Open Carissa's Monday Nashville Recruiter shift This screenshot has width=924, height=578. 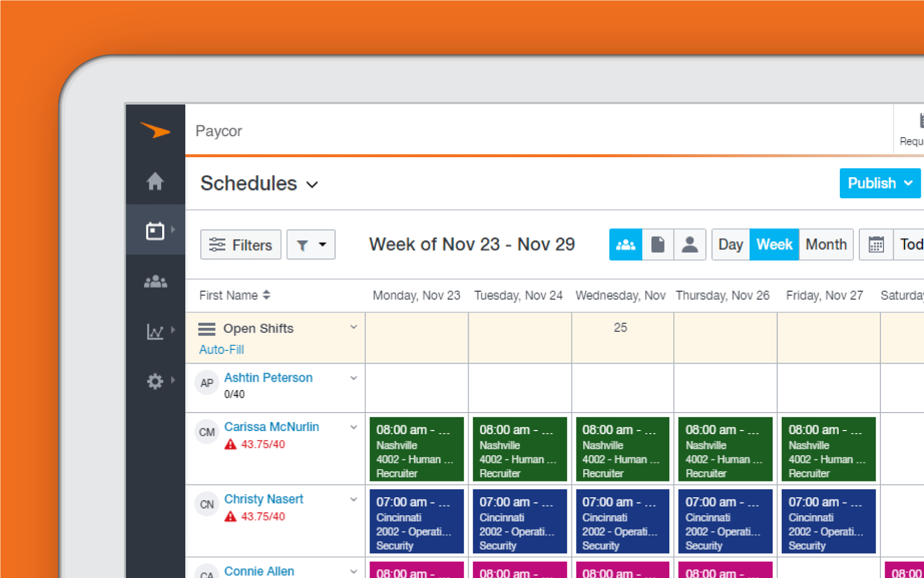coord(416,449)
